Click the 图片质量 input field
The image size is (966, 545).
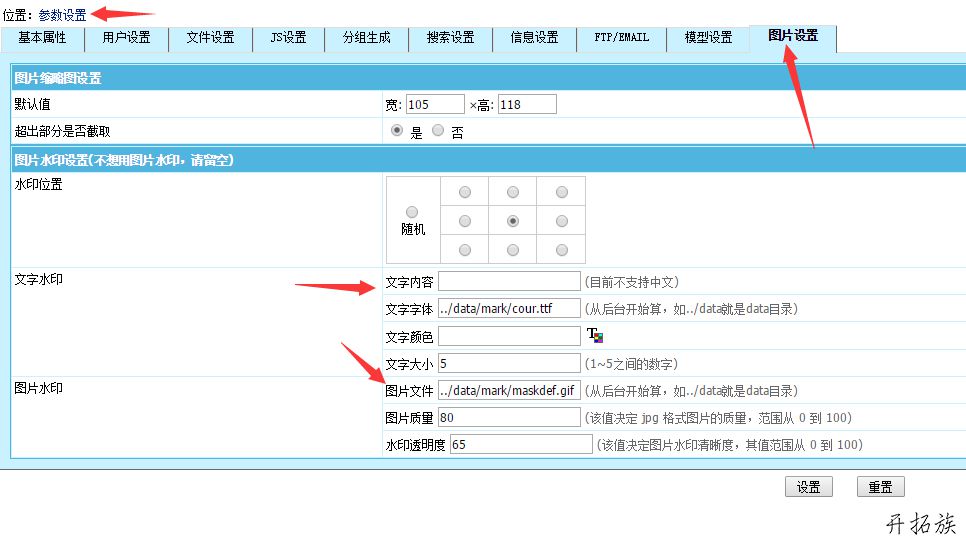(509, 418)
